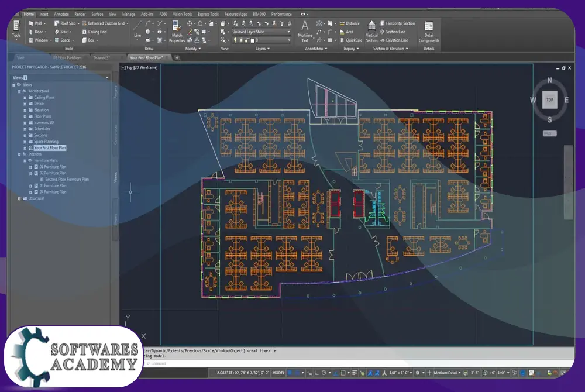The height and width of the screenshot is (392, 585).
Task: Toggle ortho mode in status bar
Action: click(316, 373)
